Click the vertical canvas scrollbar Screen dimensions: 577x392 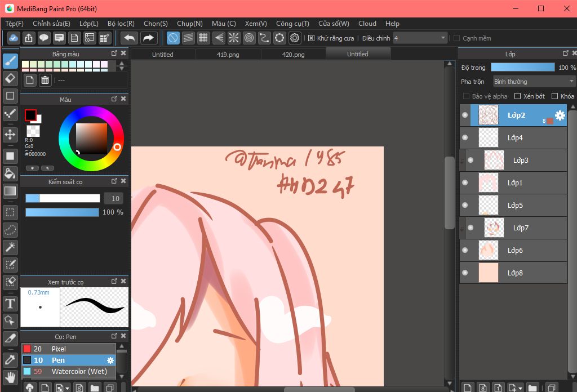point(449,193)
